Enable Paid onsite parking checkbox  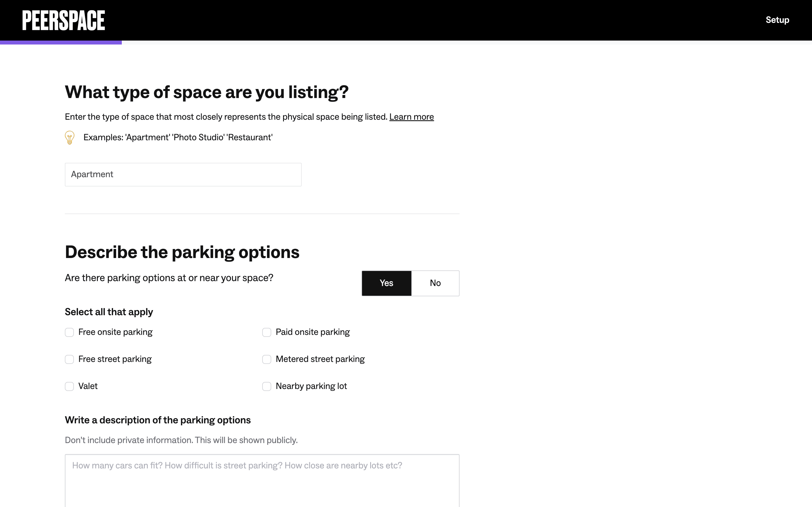tap(267, 332)
